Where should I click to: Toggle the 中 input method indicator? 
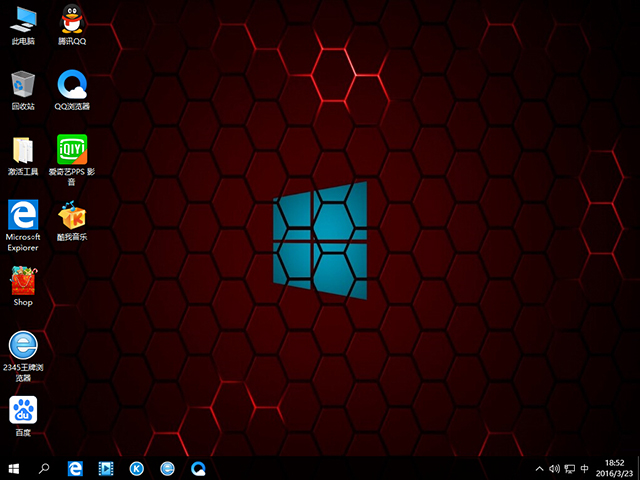coord(585,468)
